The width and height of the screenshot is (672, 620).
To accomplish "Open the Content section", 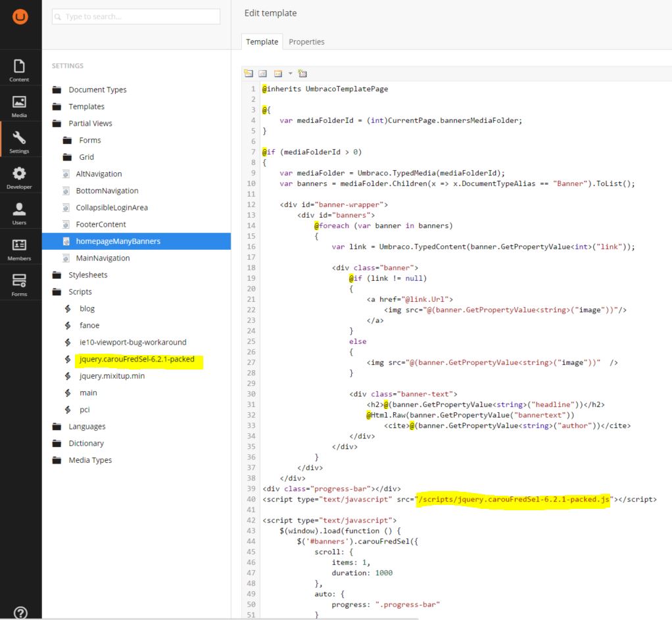I will [x=19, y=70].
